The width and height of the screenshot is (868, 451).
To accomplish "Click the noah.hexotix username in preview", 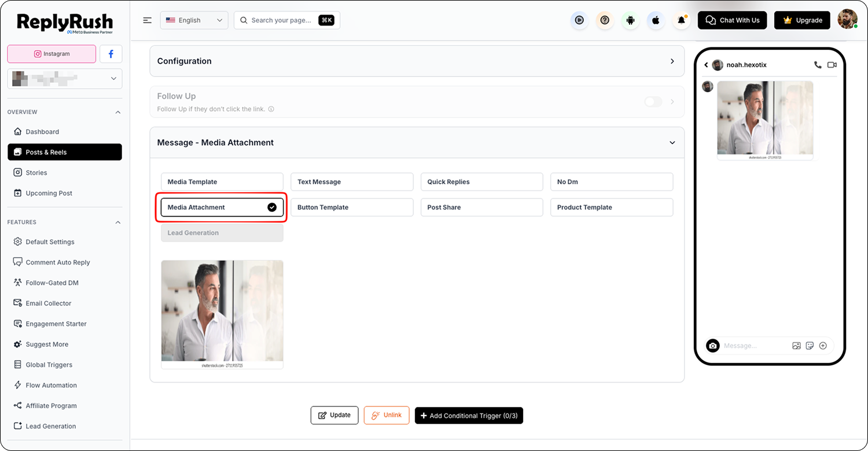I will pos(746,65).
